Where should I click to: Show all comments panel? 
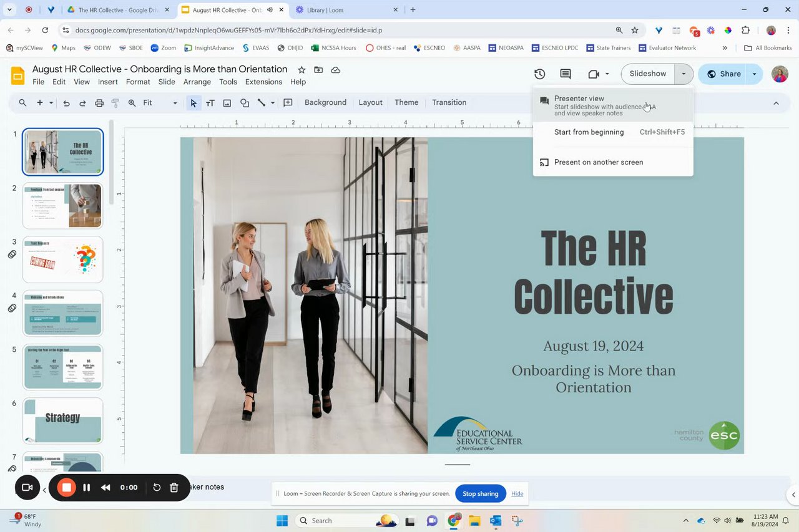point(566,74)
